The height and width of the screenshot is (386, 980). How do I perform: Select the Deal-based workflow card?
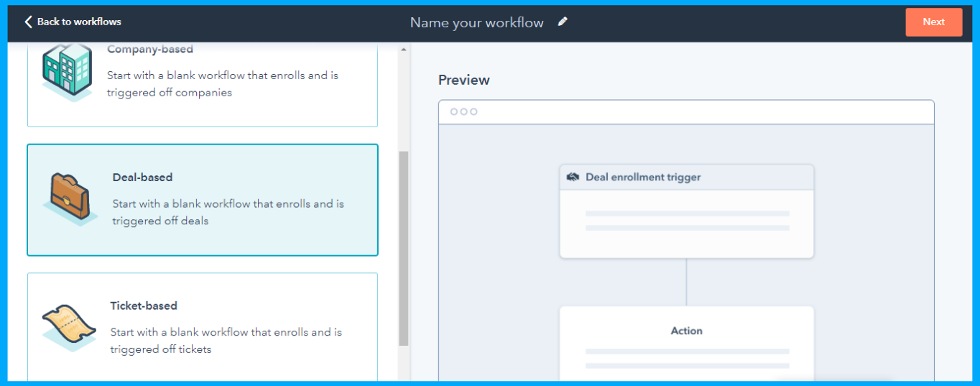[x=203, y=200]
